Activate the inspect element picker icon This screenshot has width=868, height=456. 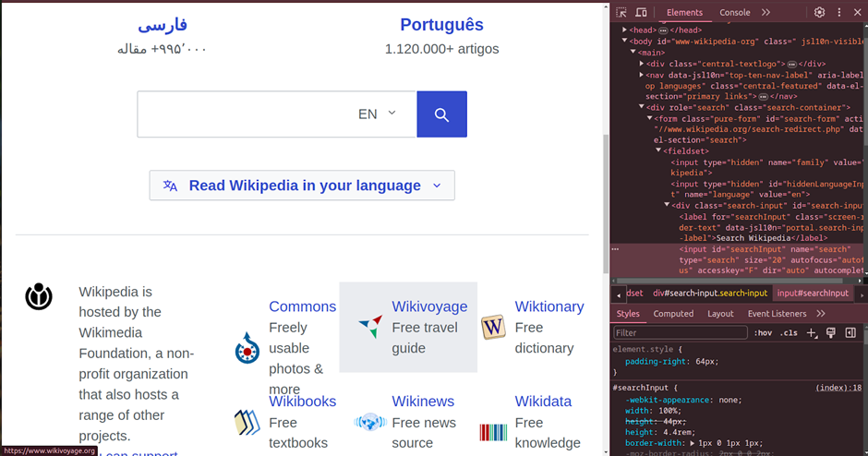click(x=621, y=12)
